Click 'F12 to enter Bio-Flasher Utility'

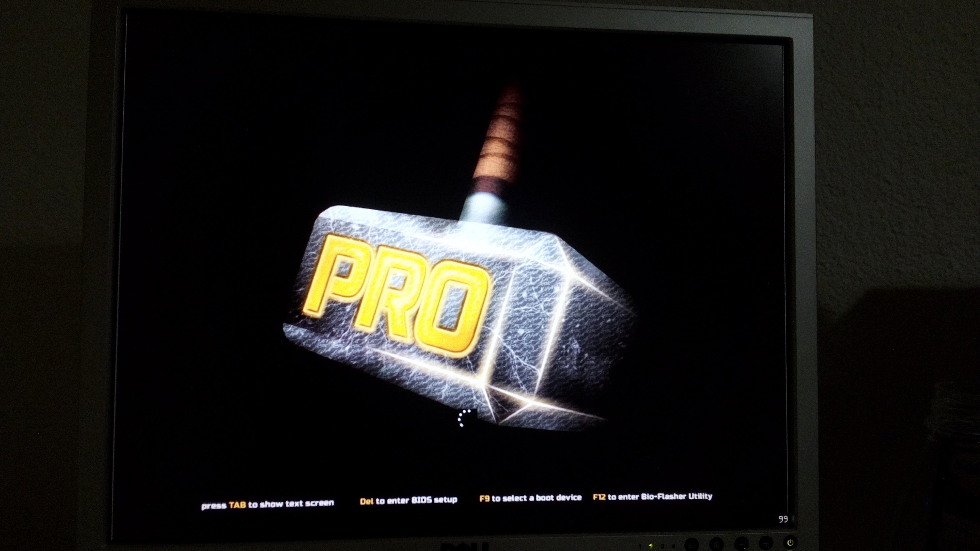(x=653, y=496)
